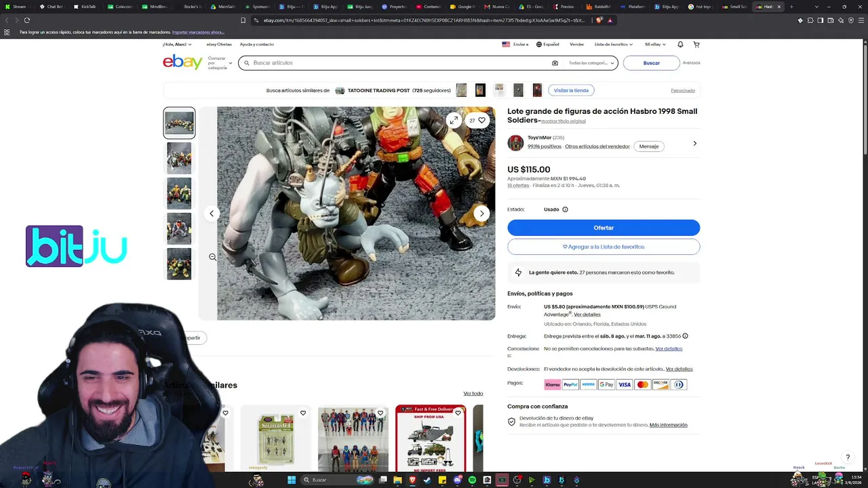Image resolution: width=868 pixels, height=488 pixels.
Task: Open Avanzada advanced search link
Action: pyautogui.click(x=692, y=63)
